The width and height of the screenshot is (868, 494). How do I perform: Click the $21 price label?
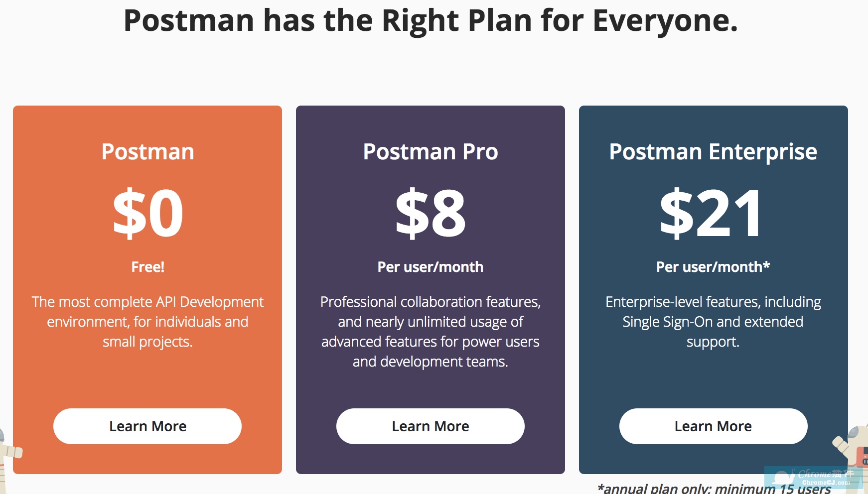711,213
